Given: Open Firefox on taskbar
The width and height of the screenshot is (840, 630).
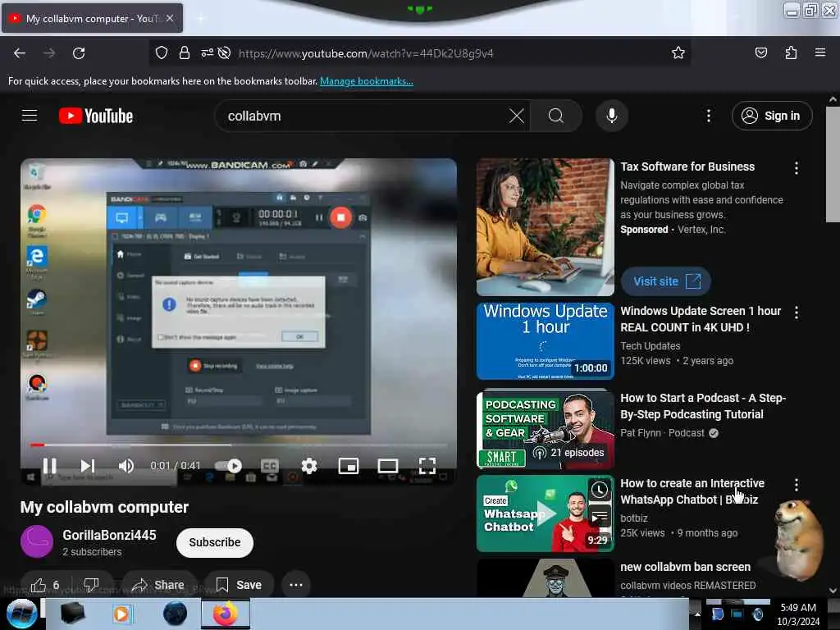Looking at the screenshot, I should point(226,614).
